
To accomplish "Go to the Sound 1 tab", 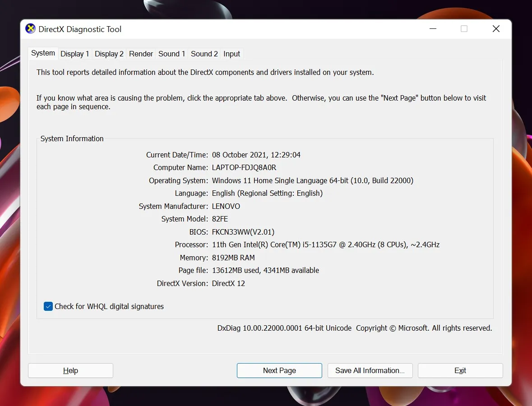I will coord(171,54).
